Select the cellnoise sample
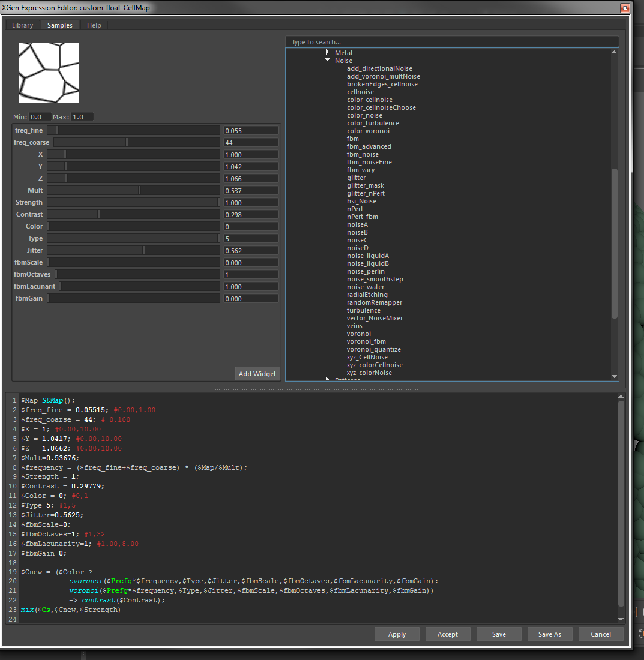The height and width of the screenshot is (660, 644). click(x=359, y=91)
